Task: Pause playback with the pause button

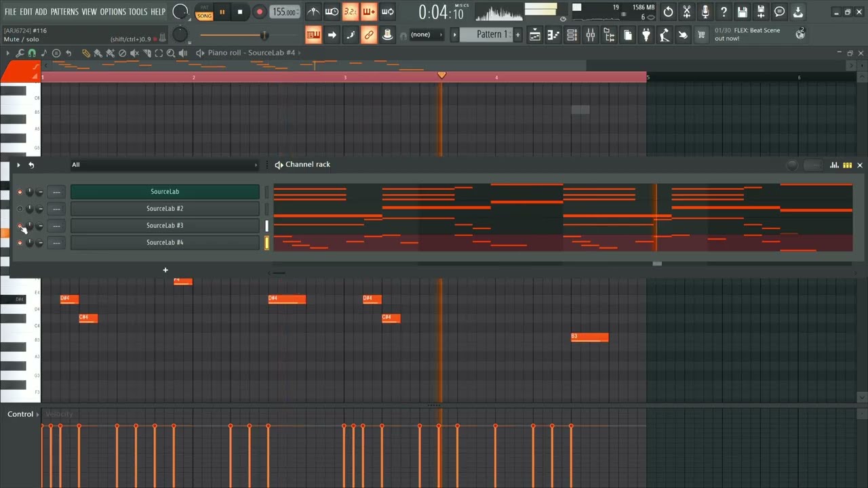Action: (x=222, y=12)
